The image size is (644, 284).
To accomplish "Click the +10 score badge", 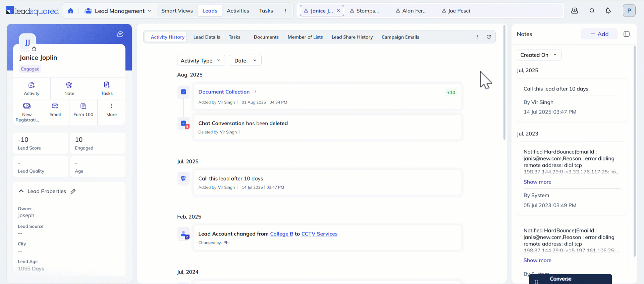I will click(x=451, y=92).
